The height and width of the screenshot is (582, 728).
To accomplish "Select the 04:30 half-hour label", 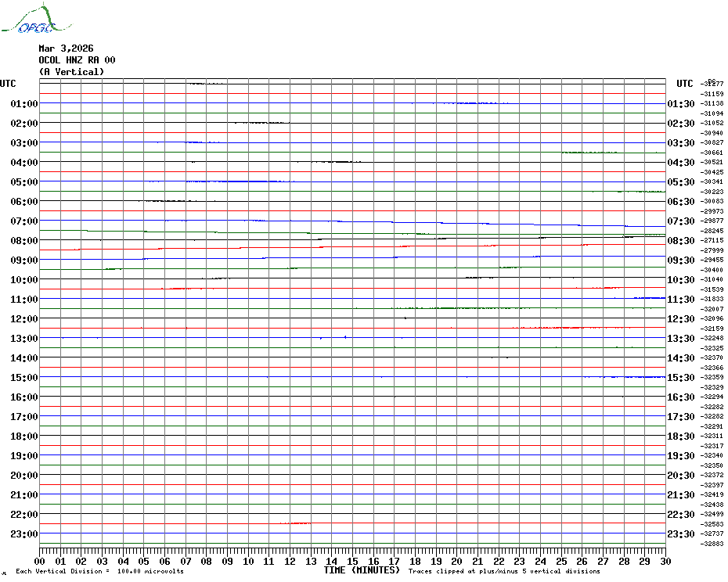I will [x=681, y=163].
